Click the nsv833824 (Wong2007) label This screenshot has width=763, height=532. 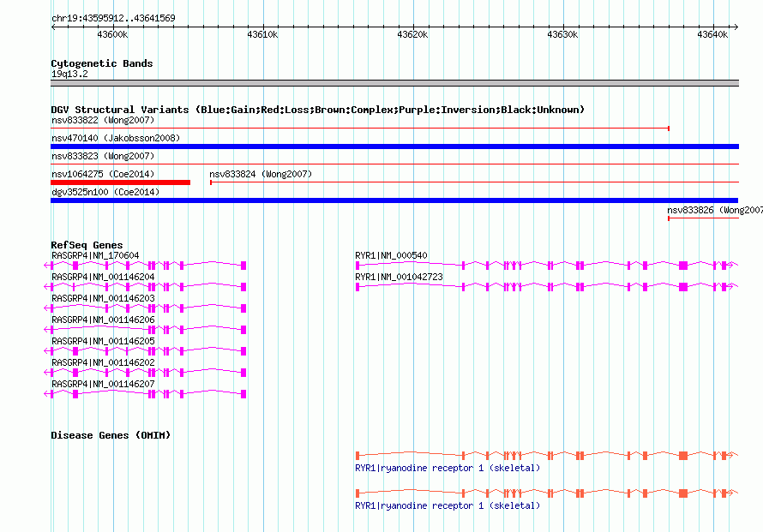coord(261,174)
